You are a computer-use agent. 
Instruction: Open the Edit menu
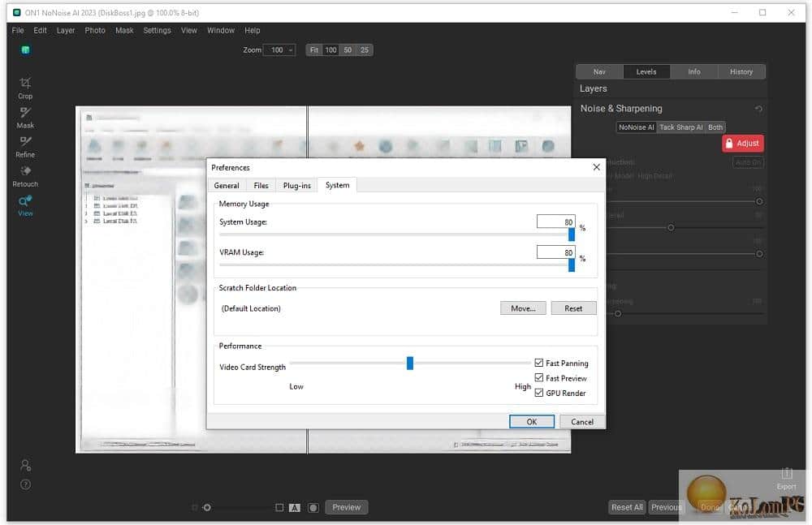pyautogui.click(x=40, y=31)
